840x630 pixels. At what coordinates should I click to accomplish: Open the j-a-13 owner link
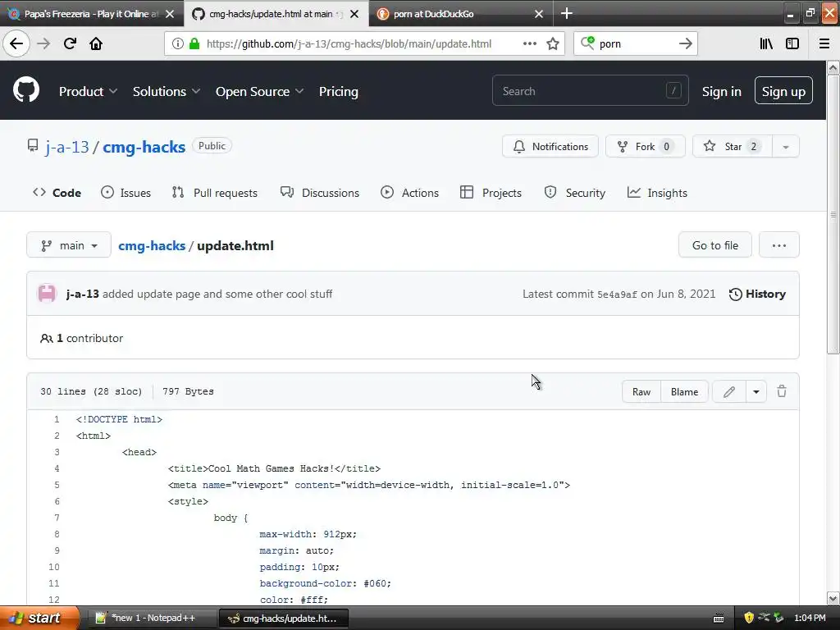[67, 147]
